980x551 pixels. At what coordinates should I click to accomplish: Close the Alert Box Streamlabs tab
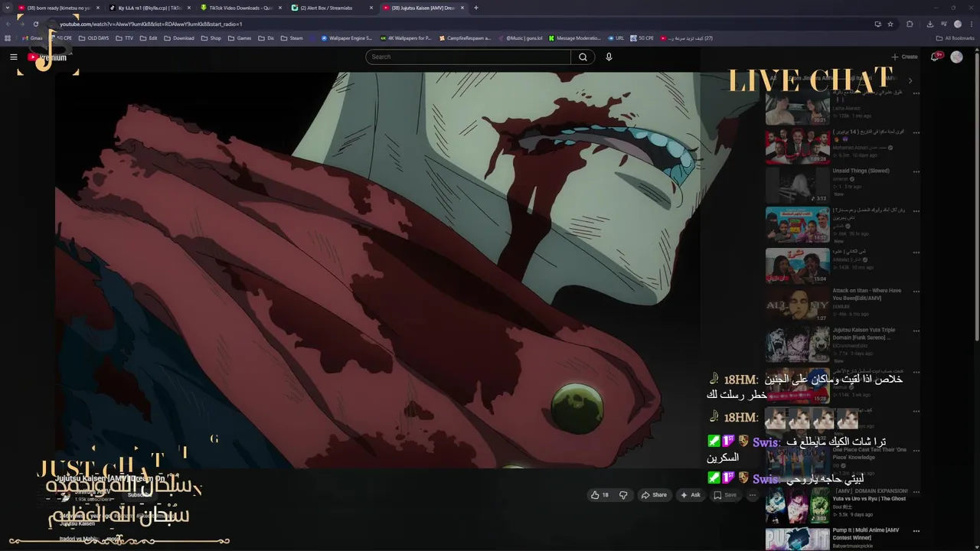click(371, 8)
